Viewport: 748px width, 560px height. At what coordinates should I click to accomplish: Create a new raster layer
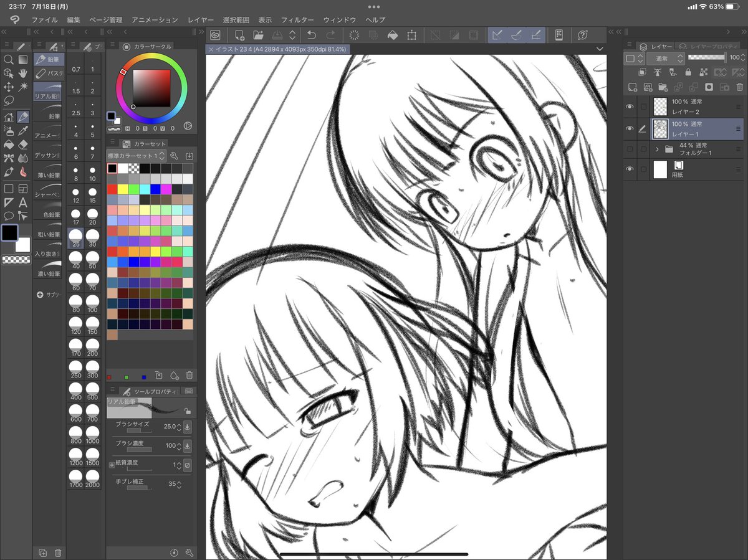click(x=631, y=87)
